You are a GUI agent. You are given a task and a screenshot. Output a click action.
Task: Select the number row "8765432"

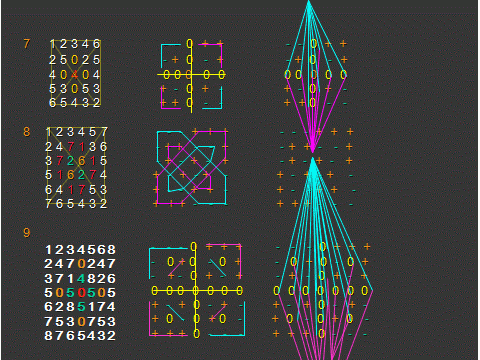[80, 336]
